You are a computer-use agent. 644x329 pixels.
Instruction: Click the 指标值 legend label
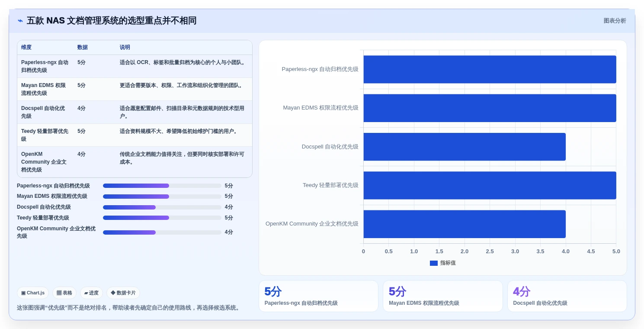tap(448, 263)
